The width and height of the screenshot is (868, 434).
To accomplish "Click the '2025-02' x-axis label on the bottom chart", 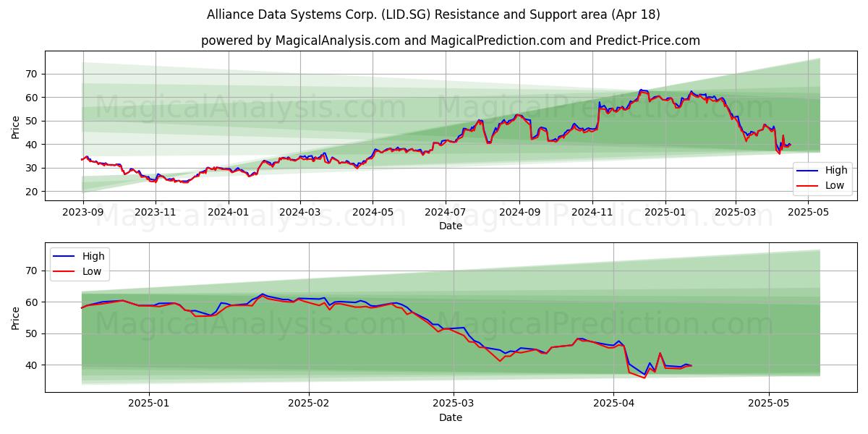I will tap(309, 404).
